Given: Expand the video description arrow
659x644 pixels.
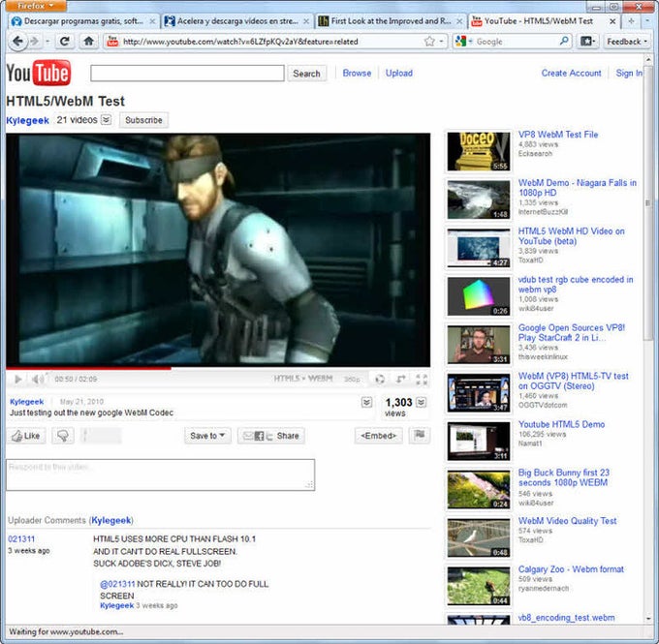Looking at the screenshot, I should (366, 403).
